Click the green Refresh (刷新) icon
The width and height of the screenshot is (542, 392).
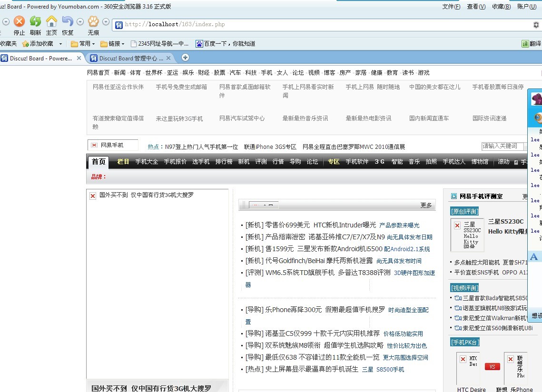[35, 21]
